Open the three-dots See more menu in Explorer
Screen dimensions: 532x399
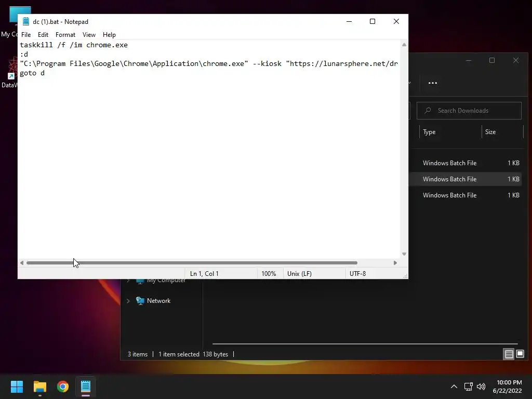433,83
